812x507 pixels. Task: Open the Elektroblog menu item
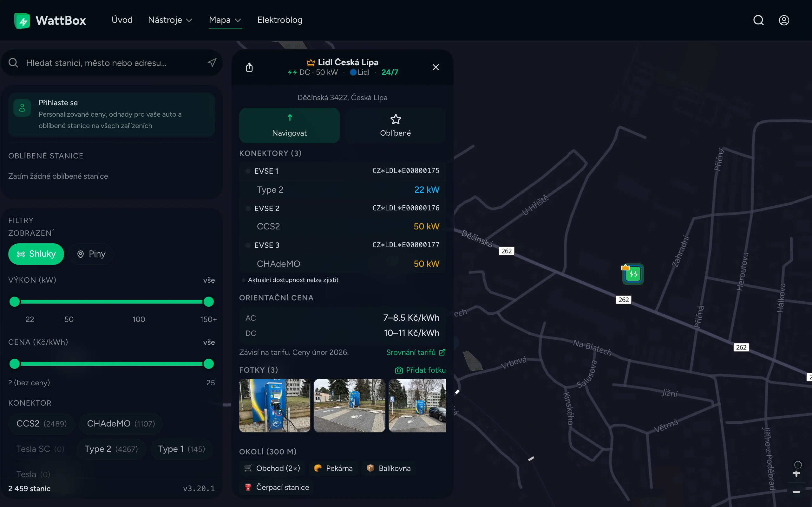coord(280,20)
